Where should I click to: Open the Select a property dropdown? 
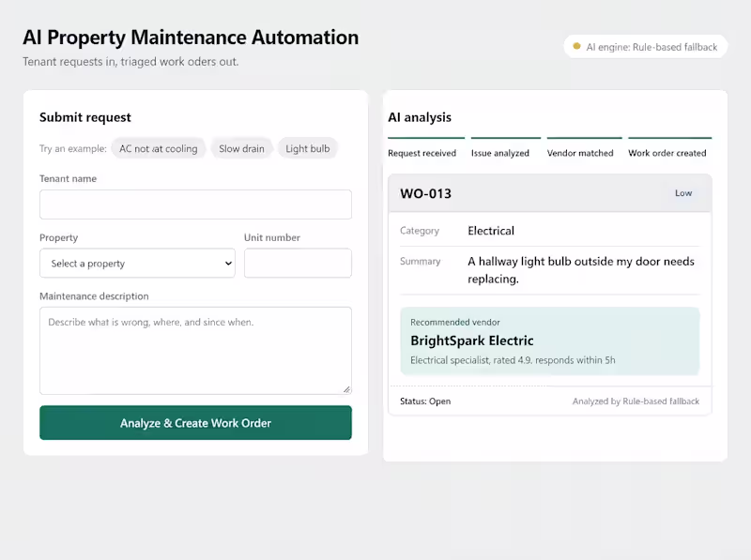[137, 263]
